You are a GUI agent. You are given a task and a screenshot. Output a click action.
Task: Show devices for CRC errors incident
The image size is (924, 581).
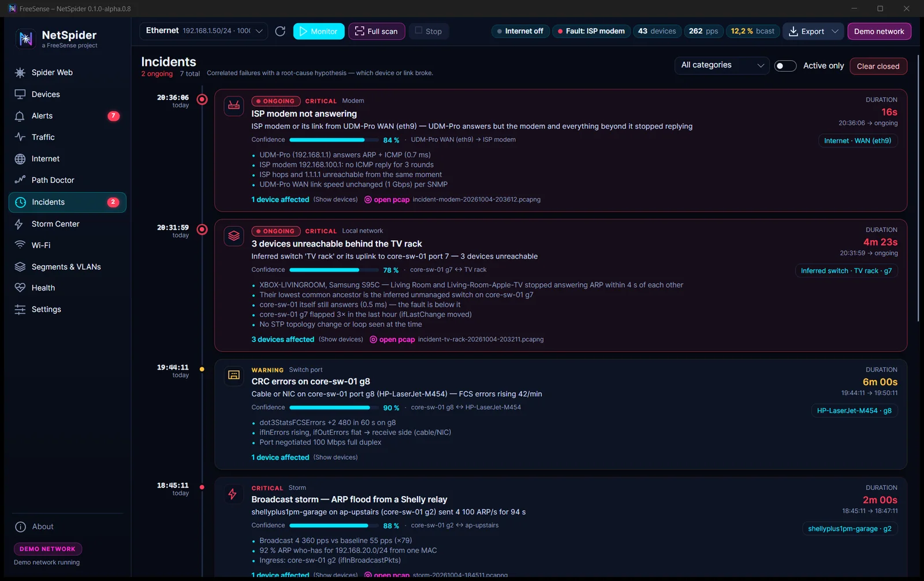pos(336,457)
